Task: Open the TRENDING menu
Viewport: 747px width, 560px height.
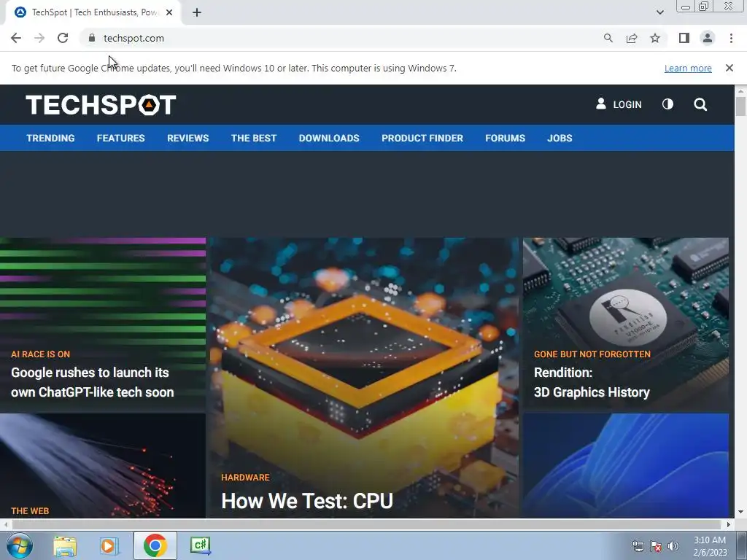Action: (50, 138)
